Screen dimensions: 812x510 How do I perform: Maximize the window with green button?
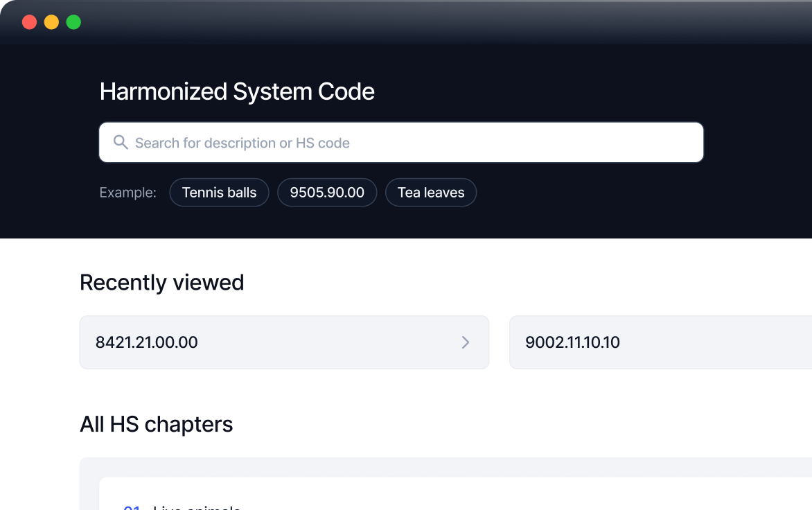pos(73,22)
